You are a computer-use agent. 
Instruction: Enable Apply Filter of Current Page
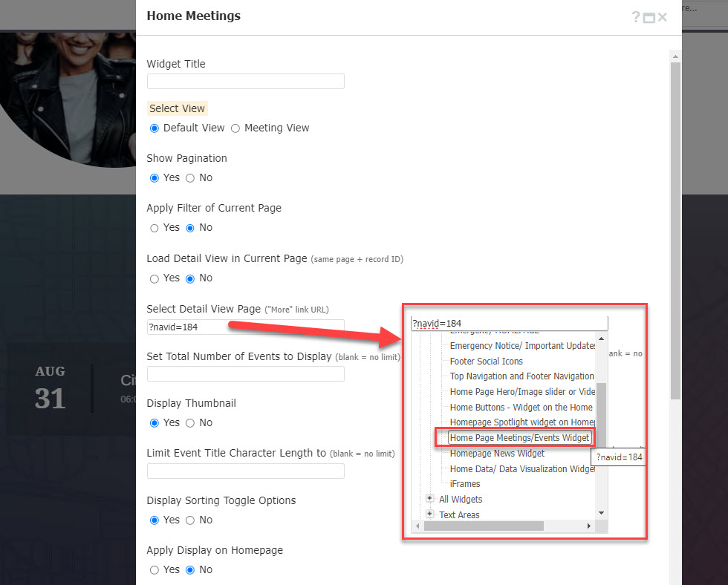point(154,228)
